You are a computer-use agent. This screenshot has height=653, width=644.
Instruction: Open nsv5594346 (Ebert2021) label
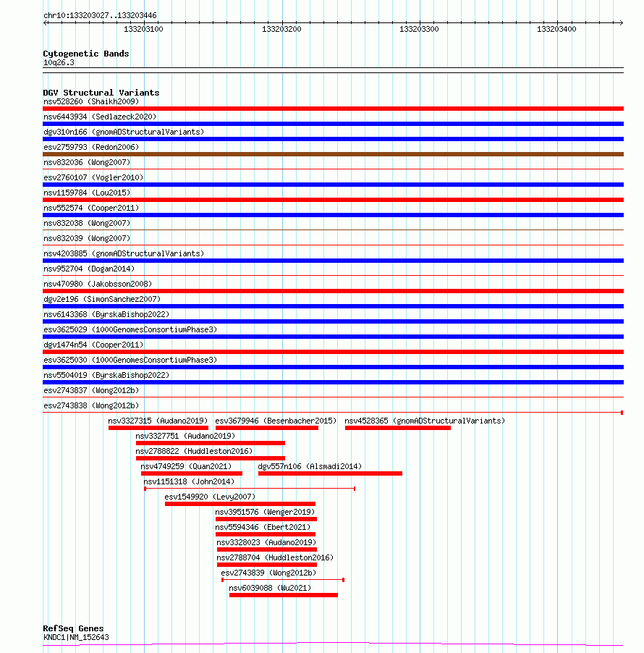tap(263, 527)
